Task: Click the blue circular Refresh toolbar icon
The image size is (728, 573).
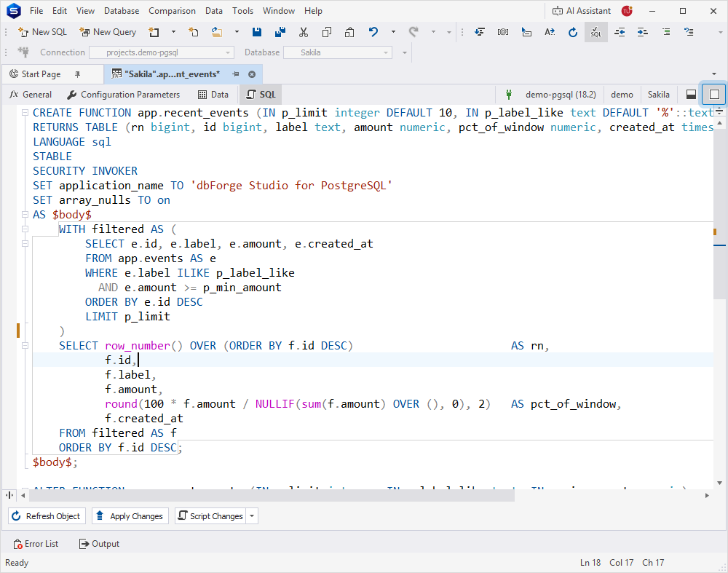Action: point(573,32)
